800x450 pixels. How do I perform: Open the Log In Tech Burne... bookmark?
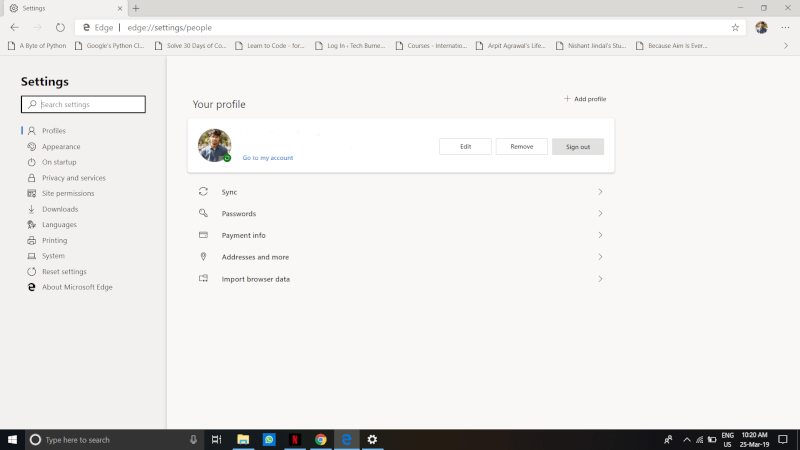[x=350, y=45]
